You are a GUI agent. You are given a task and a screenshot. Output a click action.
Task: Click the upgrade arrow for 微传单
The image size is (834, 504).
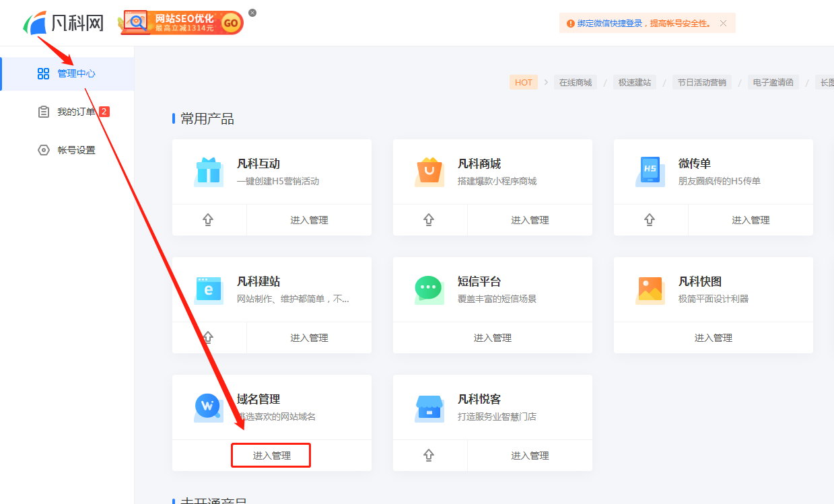click(x=650, y=220)
